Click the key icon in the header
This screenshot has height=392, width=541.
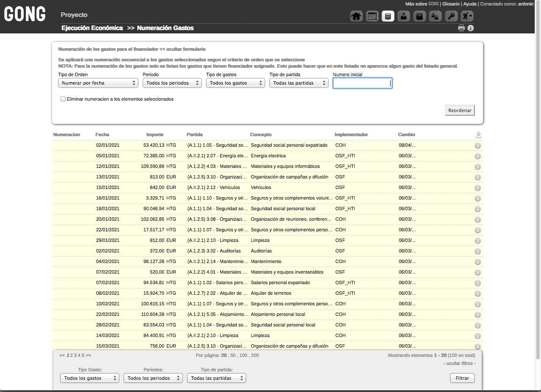click(451, 16)
